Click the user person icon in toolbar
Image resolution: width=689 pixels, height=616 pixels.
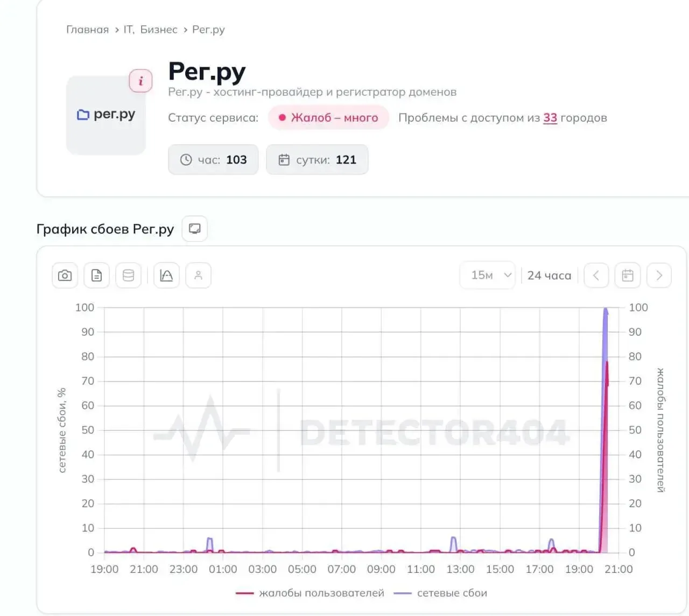click(198, 275)
